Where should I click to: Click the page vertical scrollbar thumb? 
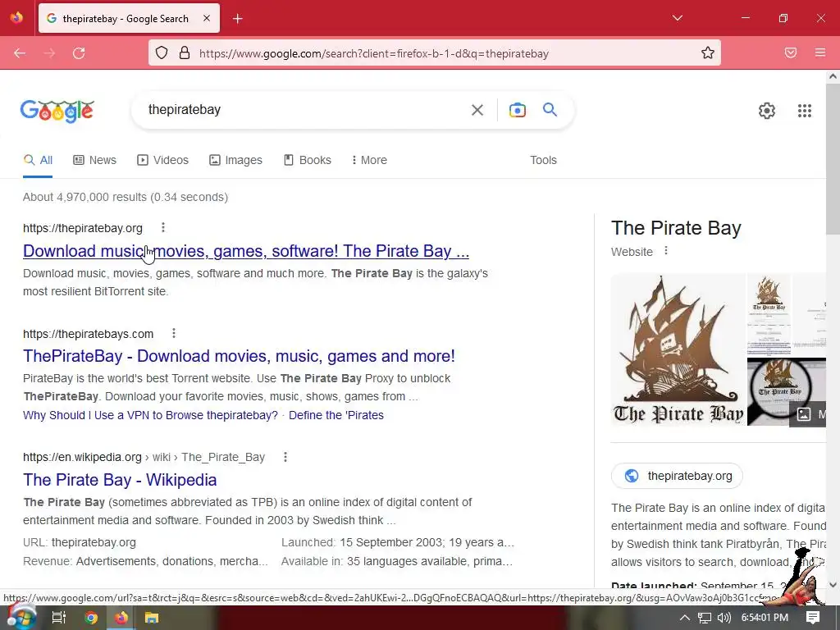click(833, 158)
